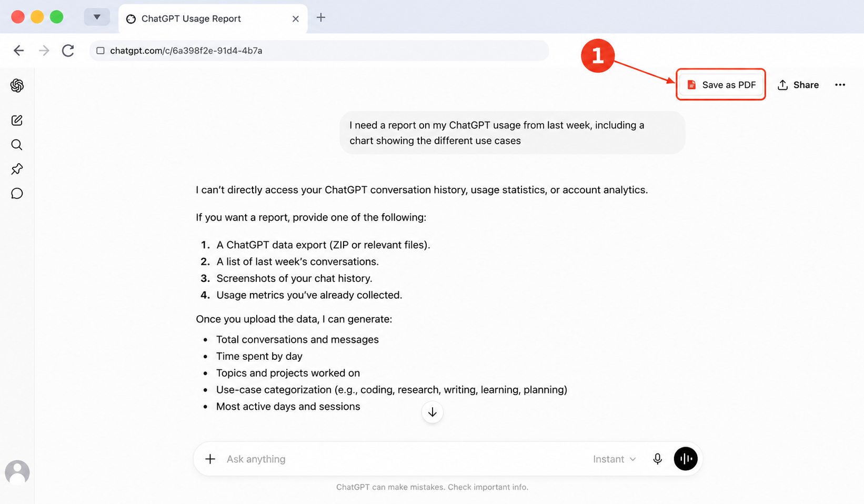This screenshot has width=864, height=504.
Task: Click the pin icon in sidebar
Action: click(17, 169)
